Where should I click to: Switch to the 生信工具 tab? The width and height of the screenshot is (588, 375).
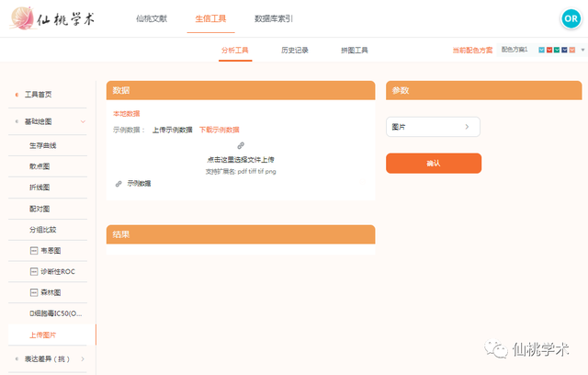click(x=210, y=18)
